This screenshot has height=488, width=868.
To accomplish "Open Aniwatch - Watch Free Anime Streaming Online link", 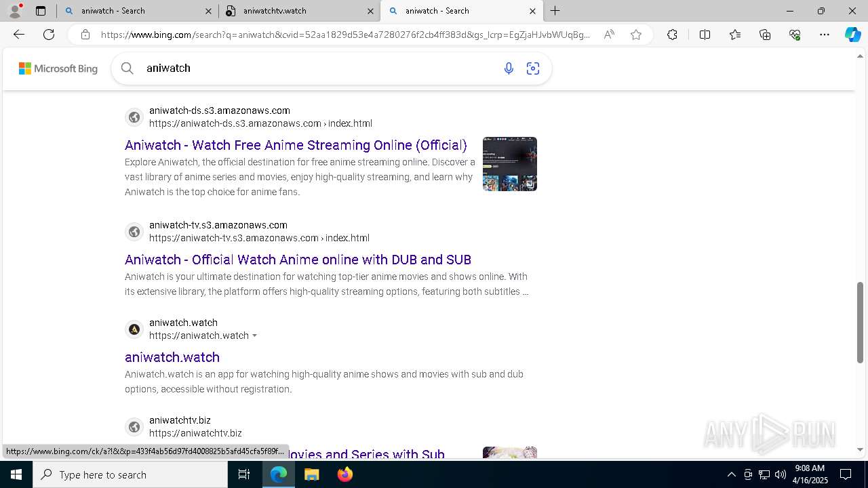I will [x=296, y=145].
